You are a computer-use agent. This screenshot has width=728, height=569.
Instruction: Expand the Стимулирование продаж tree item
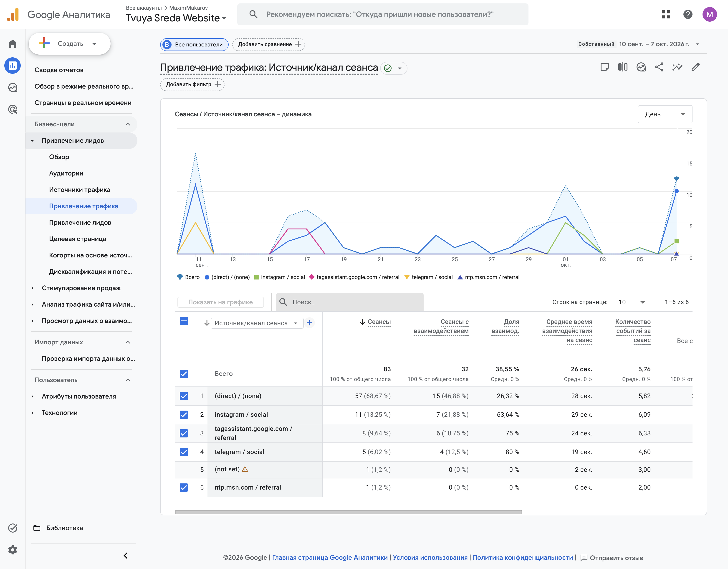click(x=32, y=288)
